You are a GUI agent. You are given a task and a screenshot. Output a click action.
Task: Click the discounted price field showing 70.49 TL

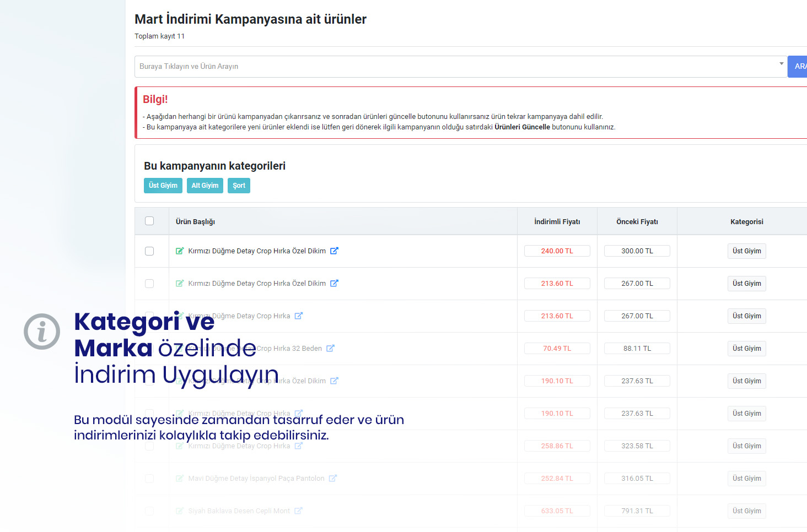(557, 349)
